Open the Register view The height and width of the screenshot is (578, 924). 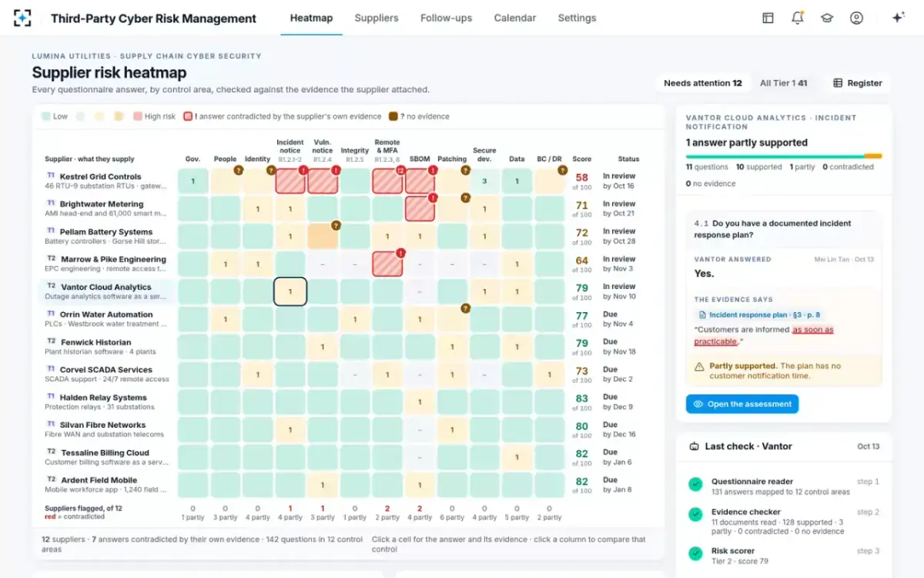point(857,83)
